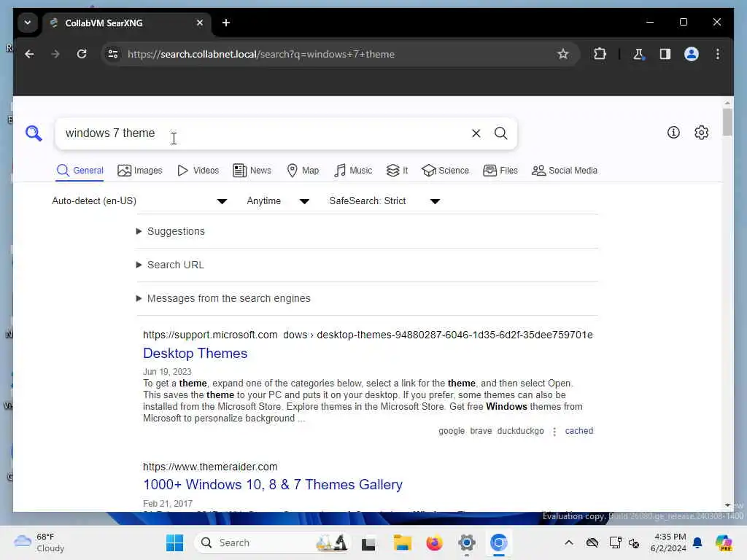Select the Chromium icon in taskbar
The height and width of the screenshot is (560, 747).
pyautogui.click(x=498, y=542)
